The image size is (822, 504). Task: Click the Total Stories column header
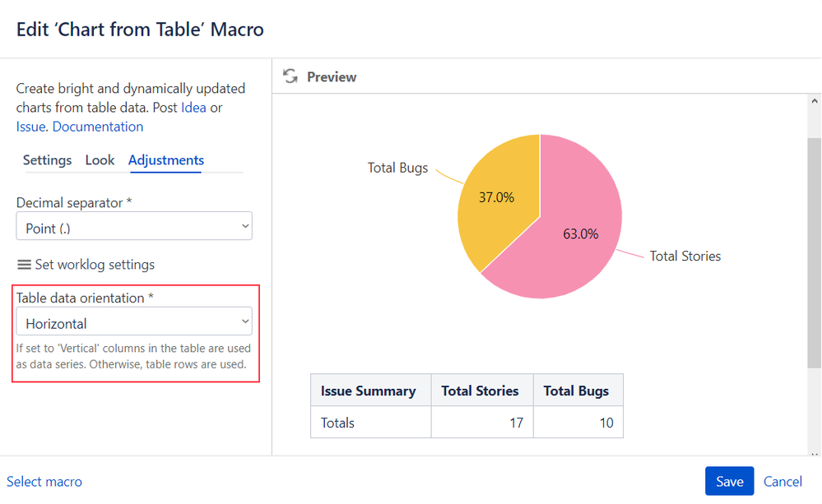coord(481,391)
